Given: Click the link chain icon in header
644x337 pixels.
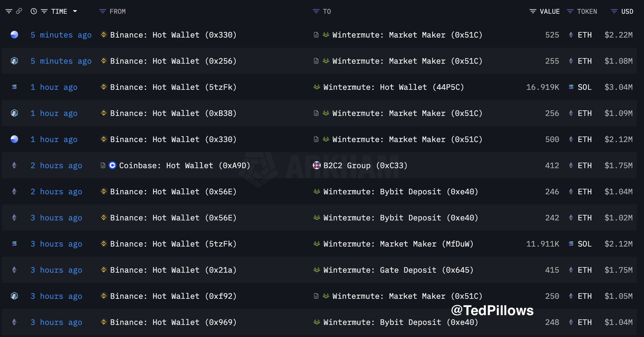Looking at the screenshot, I should point(19,11).
